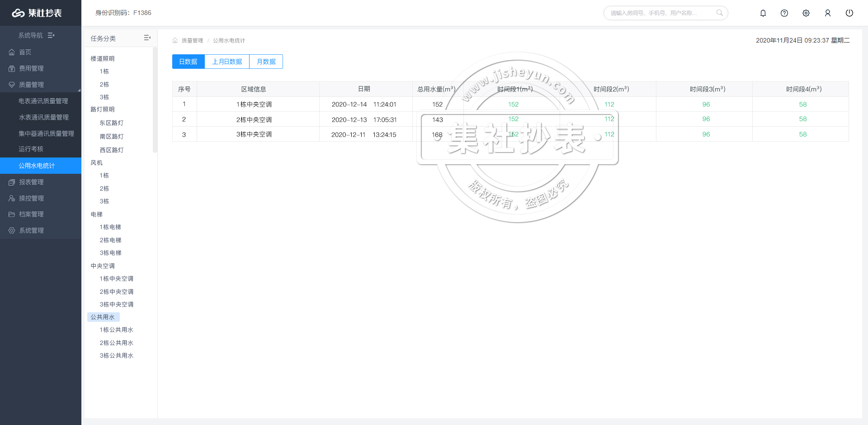The height and width of the screenshot is (425, 868).
Task: Open settings gear icon in header
Action: point(806,13)
